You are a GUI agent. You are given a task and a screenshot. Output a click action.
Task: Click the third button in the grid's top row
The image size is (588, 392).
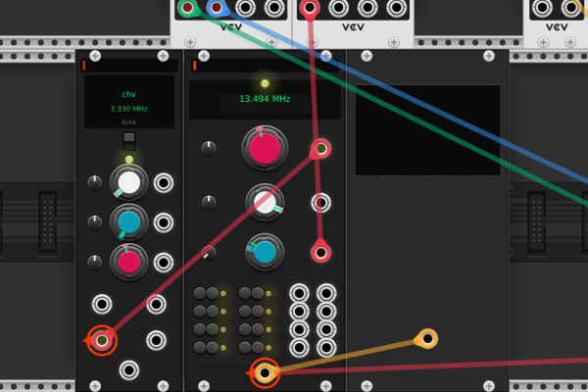pyautogui.click(x=245, y=293)
